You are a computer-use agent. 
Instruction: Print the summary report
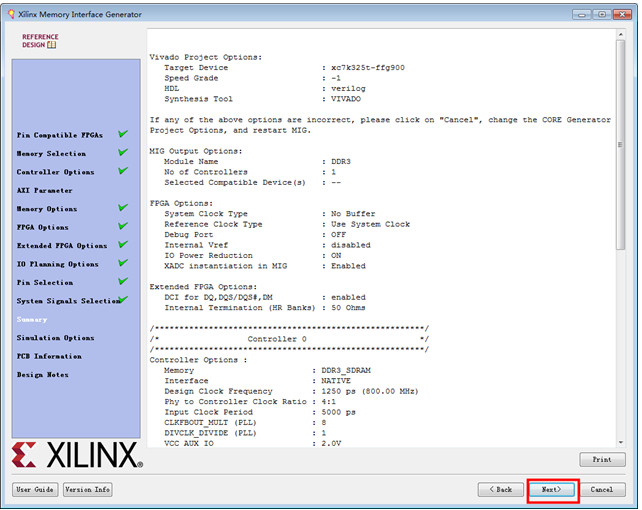pos(602,460)
